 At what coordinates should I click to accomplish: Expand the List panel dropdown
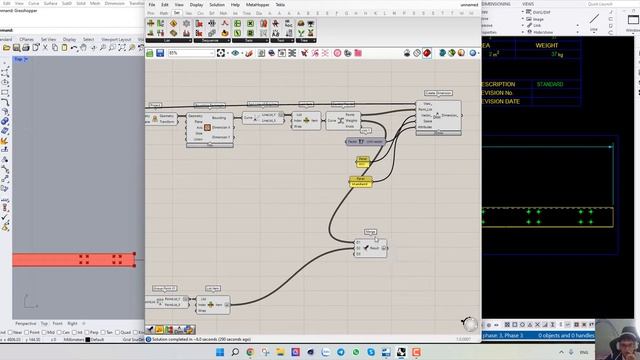click(x=169, y=40)
